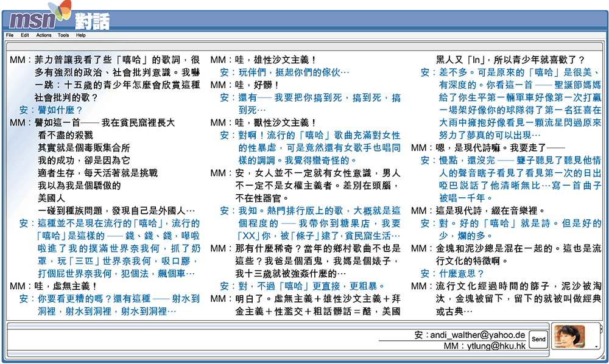Click the contact display picture
The image size is (609, 364).
[569, 337]
